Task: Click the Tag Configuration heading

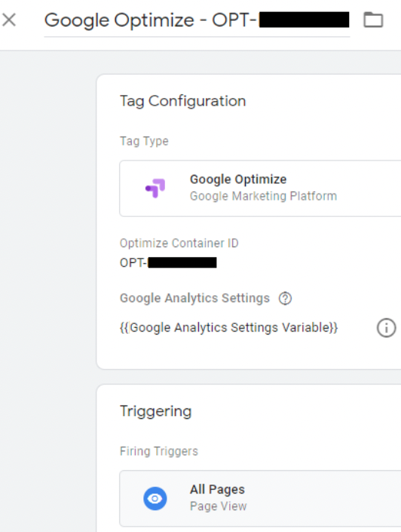Action: click(x=182, y=102)
